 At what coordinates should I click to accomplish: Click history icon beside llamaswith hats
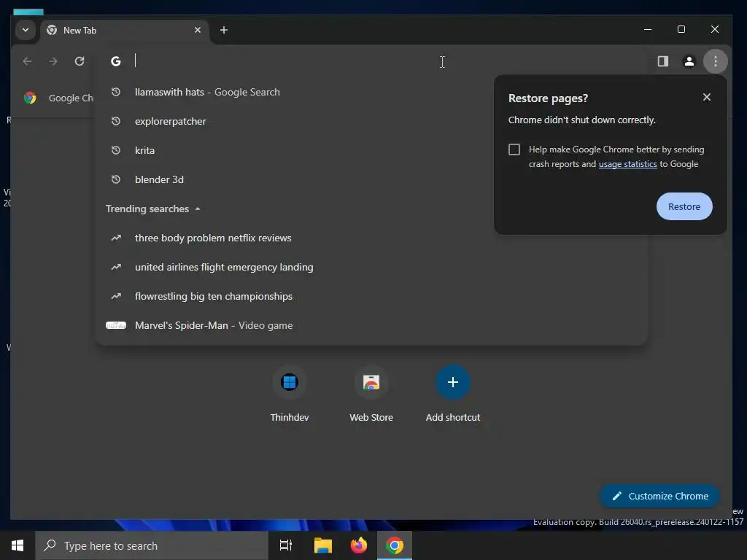[x=116, y=92]
